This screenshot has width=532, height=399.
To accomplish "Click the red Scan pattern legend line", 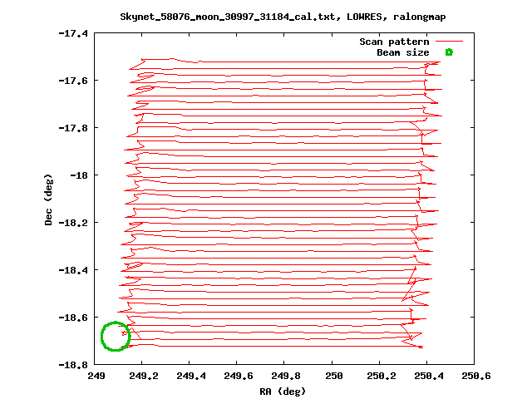I will pyautogui.click(x=449, y=42).
